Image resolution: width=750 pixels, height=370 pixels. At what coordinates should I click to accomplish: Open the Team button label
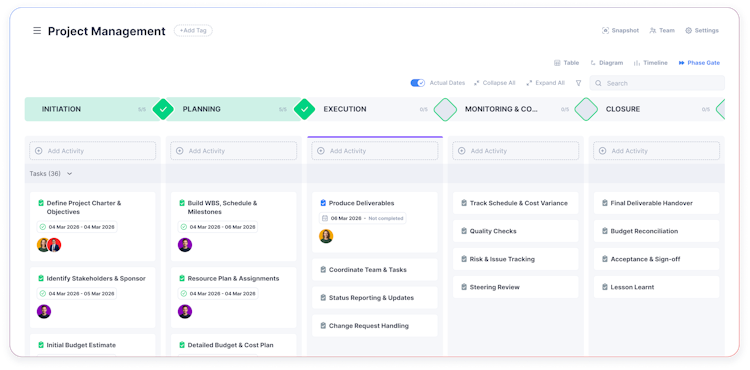(x=667, y=31)
